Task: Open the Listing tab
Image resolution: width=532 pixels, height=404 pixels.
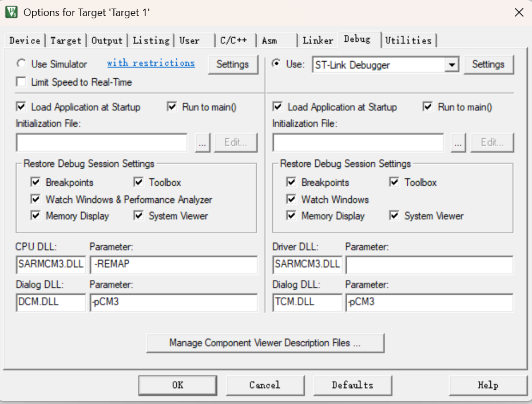Action: point(151,41)
